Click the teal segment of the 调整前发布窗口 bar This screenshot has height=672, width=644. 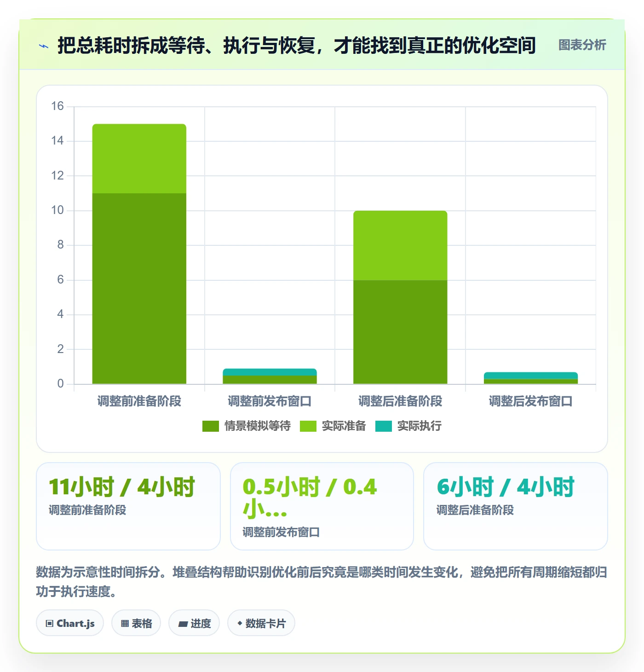(270, 372)
